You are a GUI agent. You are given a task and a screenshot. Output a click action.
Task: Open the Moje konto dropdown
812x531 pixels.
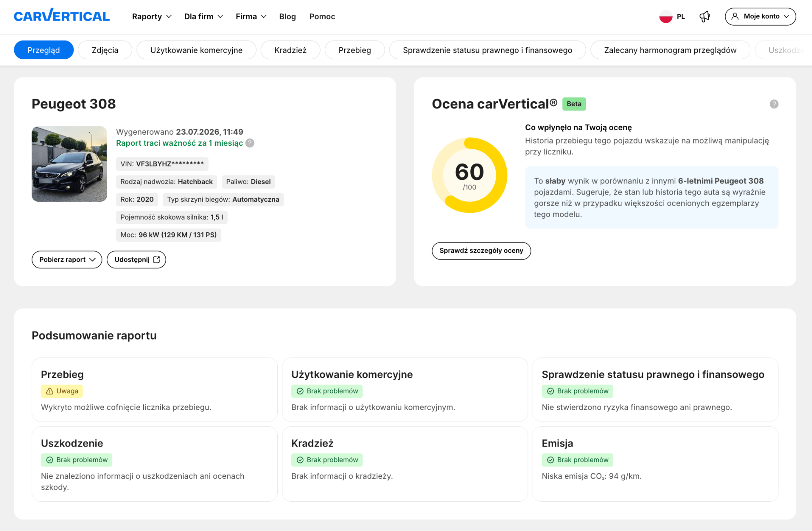[x=760, y=16]
